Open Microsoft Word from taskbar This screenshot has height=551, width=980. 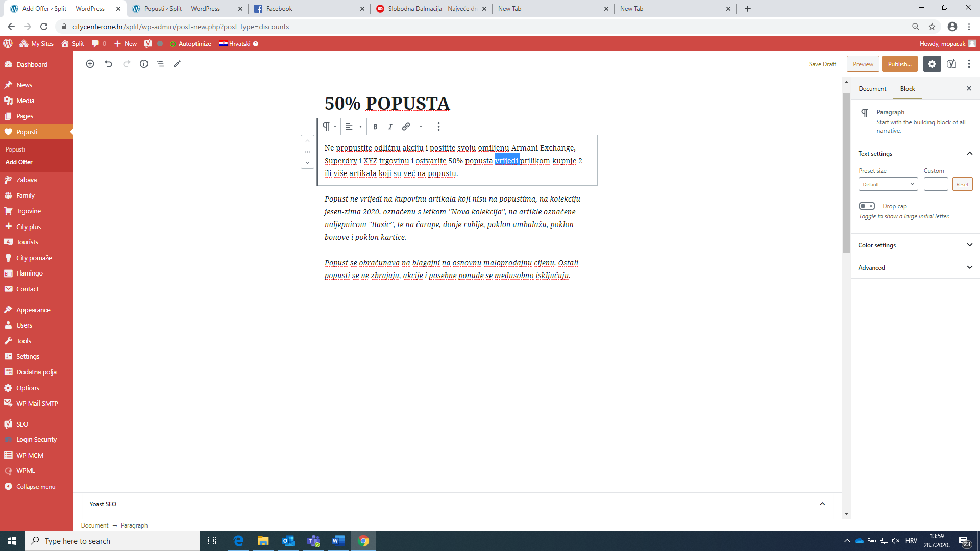click(x=338, y=541)
